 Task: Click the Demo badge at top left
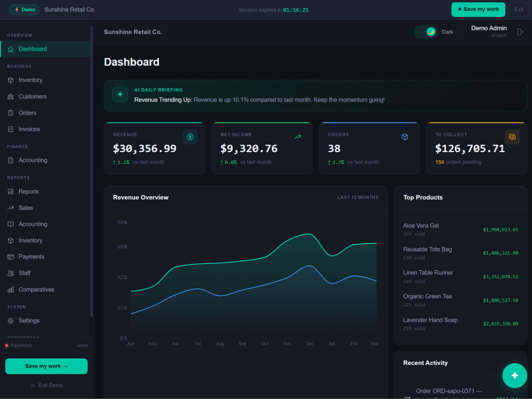(x=24, y=10)
